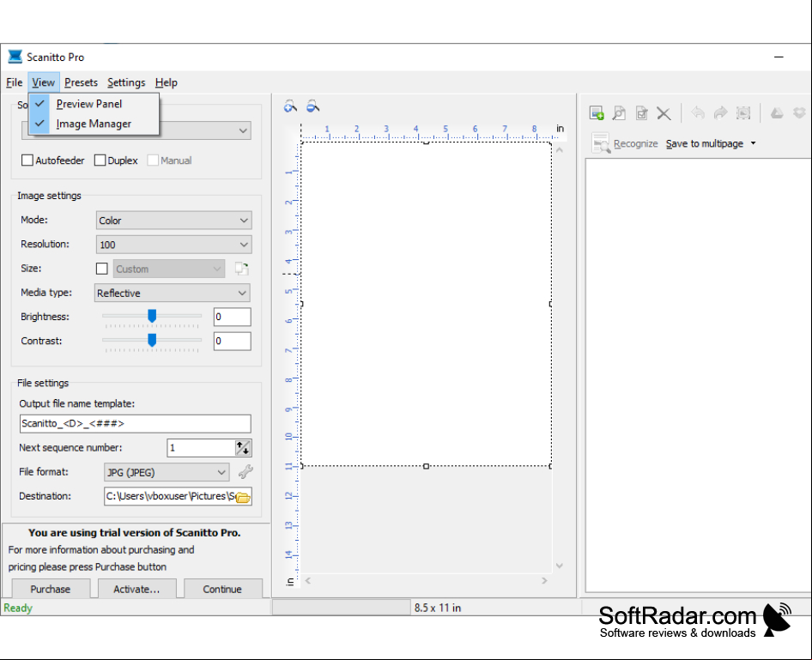Click the bottom center selection handle
This screenshot has width=812, height=660.
point(427,466)
